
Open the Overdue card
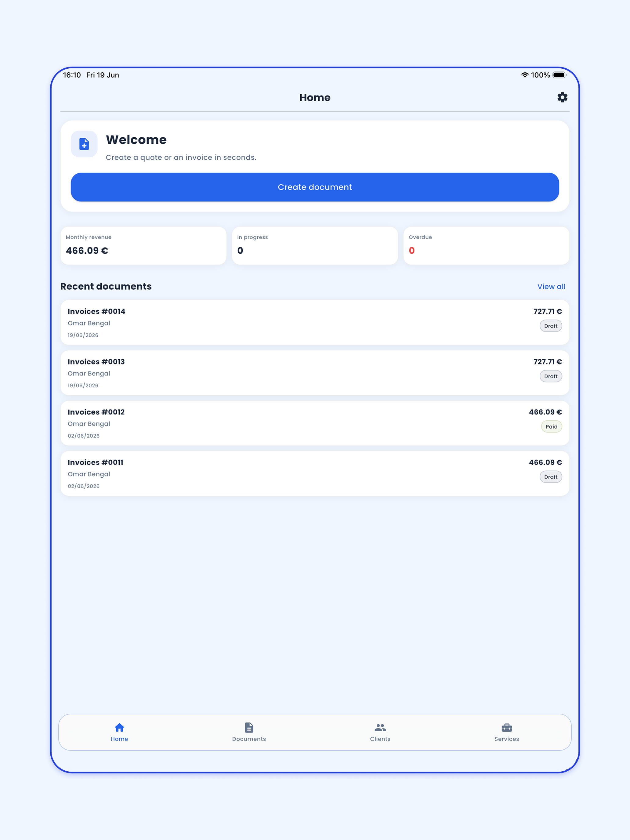486,246
